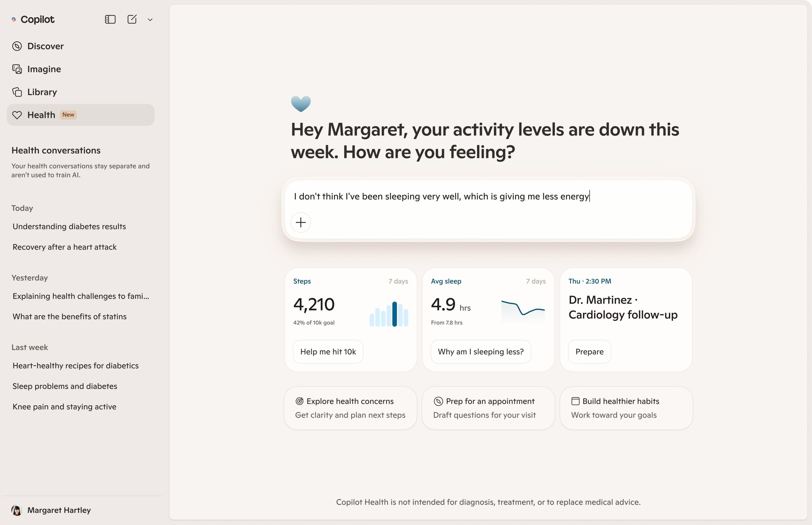Click Why am I sleeping less?
Screen dimensions: 812x525
[480, 351]
